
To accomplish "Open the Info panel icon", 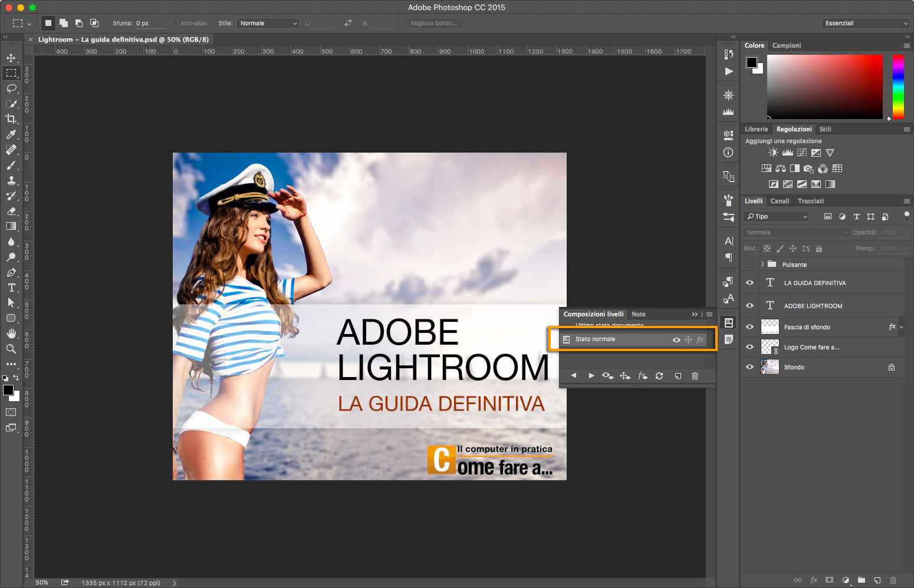I will pos(729,152).
